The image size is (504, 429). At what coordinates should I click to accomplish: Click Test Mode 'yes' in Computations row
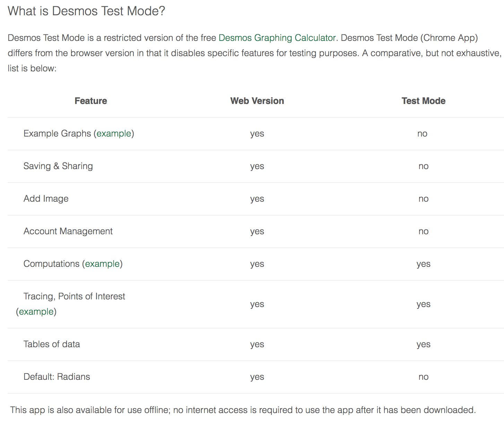tap(424, 264)
